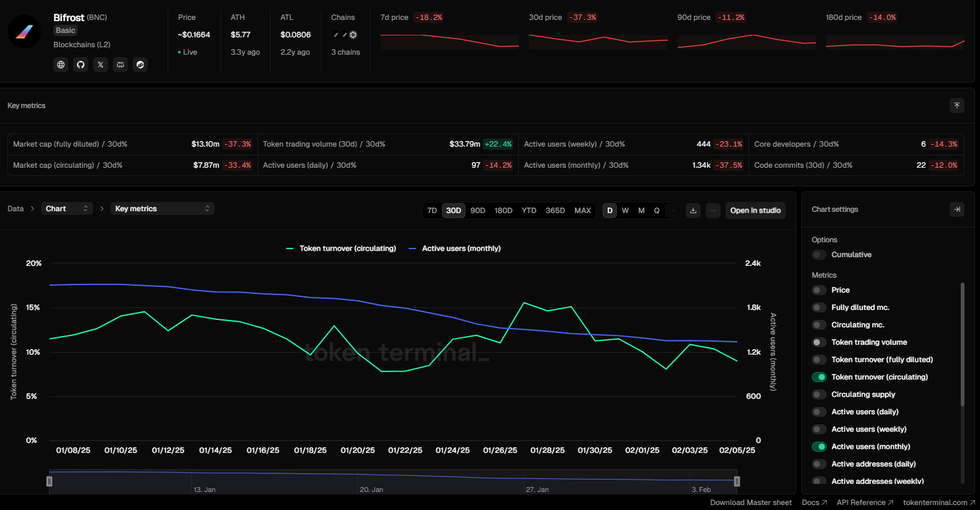Image resolution: width=980 pixels, height=510 pixels.
Task: Click the Basic badge
Action: tap(65, 30)
